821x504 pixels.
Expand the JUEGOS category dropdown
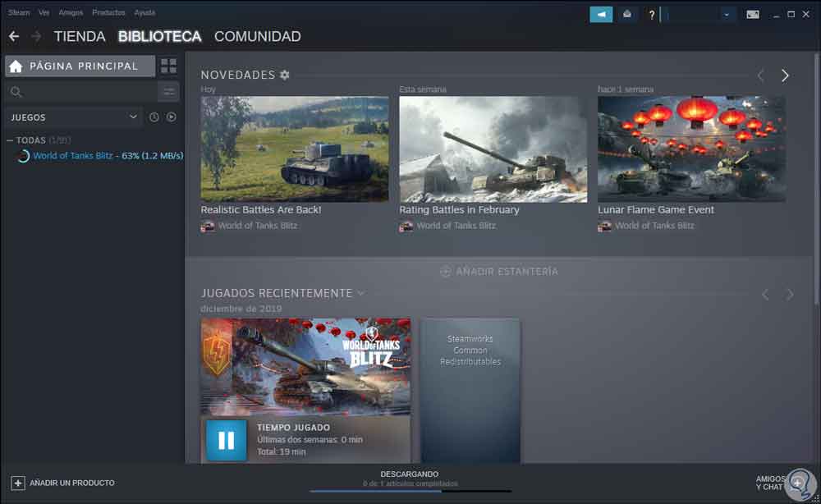74,117
